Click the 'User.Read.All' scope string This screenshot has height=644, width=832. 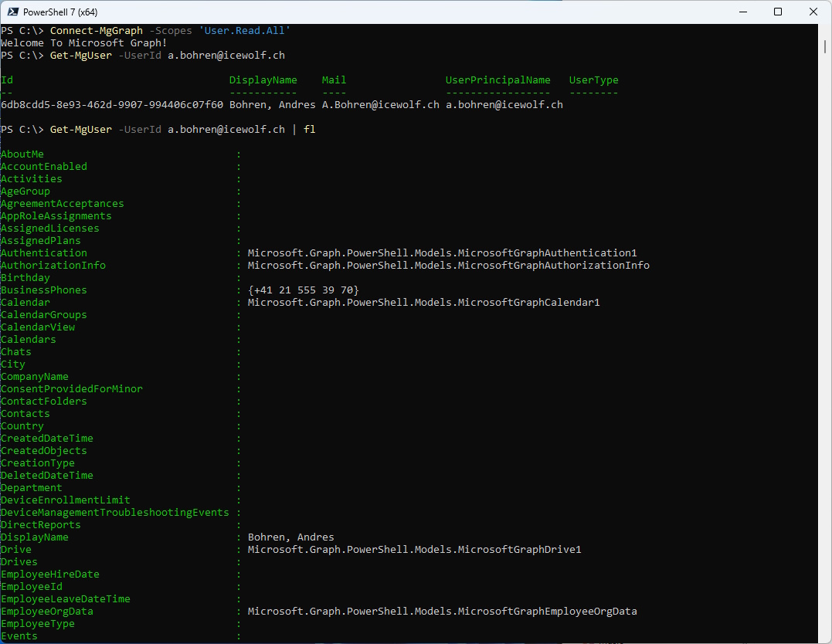[x=245, y=31]
